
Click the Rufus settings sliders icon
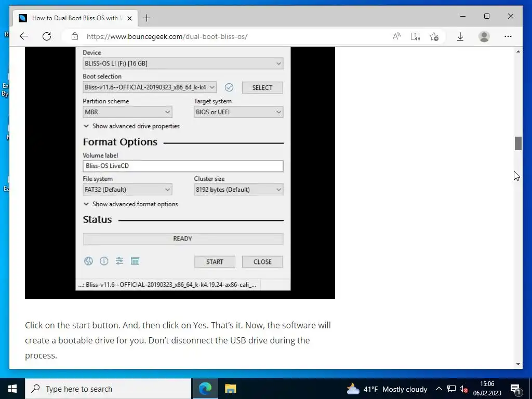(x=119, y=261)
